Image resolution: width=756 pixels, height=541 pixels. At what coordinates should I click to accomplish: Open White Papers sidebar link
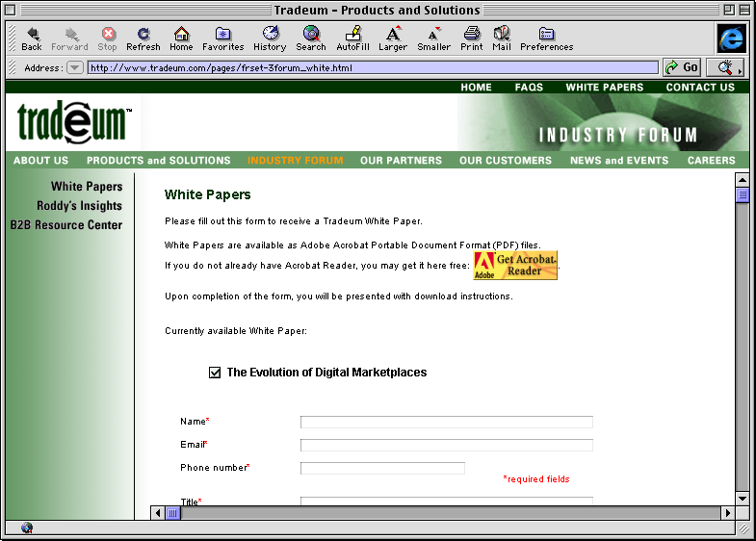click(87, 187)
